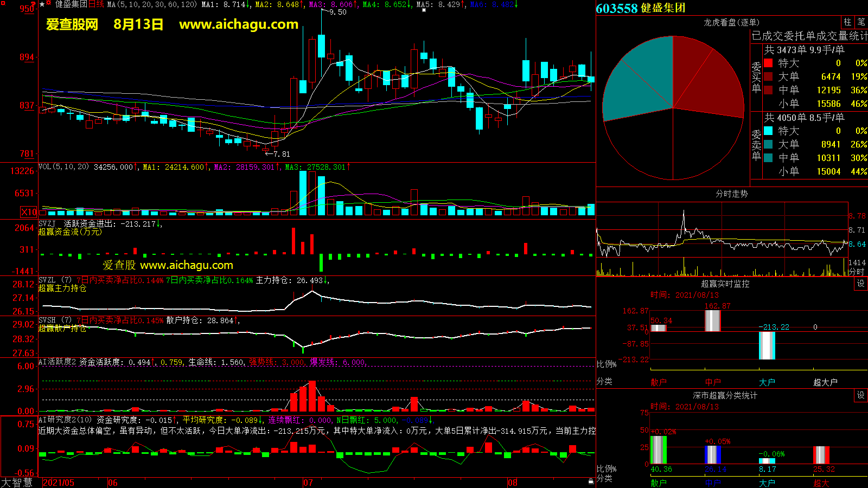Click the X10 volume scale box
This screenshot has width=868, height=488.
click(29, 212)
